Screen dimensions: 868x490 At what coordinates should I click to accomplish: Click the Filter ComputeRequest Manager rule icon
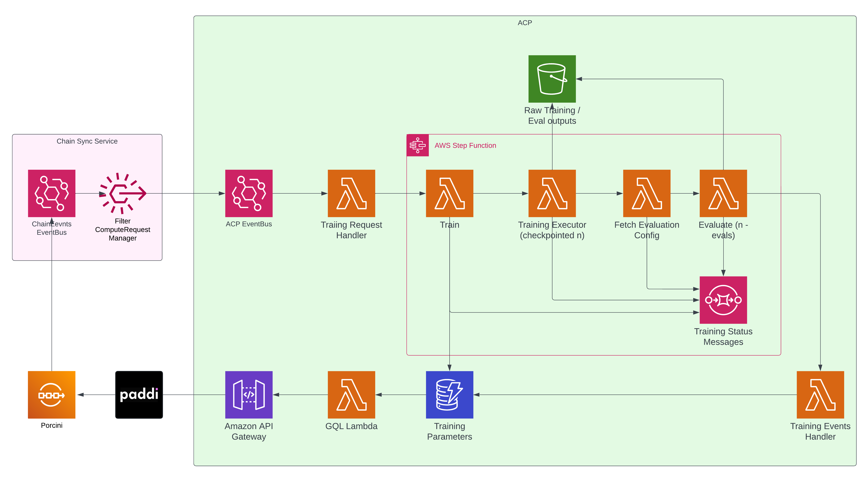pos(123,193)
